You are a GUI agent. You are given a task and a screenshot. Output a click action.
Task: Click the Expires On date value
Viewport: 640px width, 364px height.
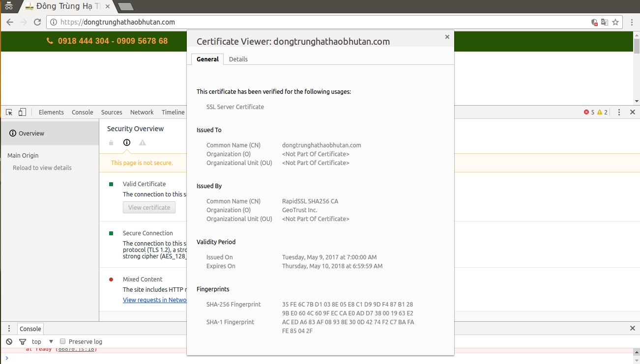pos(332,266)
